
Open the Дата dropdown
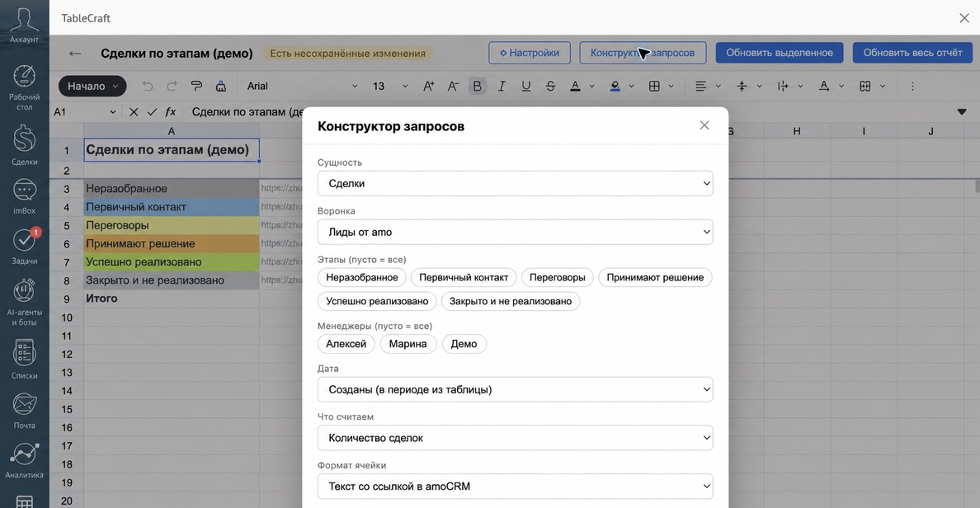tap(515, 389)
